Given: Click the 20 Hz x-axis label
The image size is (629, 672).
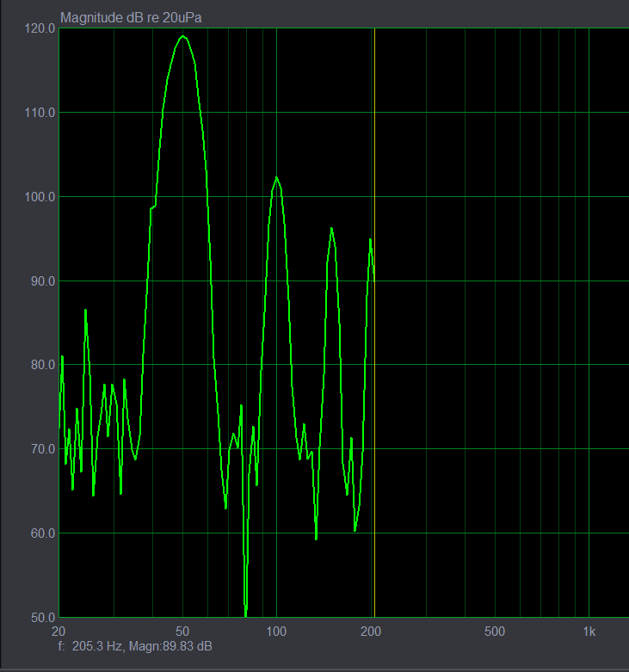Looking at the screenshot, I should 59,632.
